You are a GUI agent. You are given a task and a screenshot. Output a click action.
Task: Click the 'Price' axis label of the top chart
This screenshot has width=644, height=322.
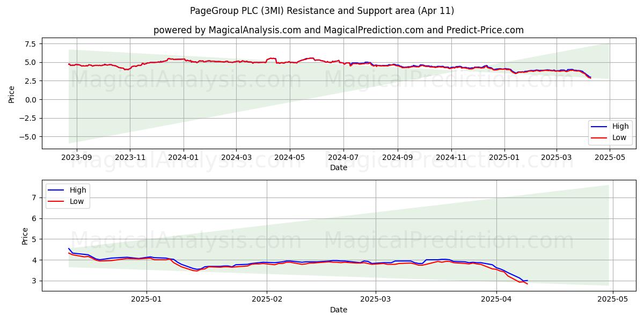pos(12,94)
